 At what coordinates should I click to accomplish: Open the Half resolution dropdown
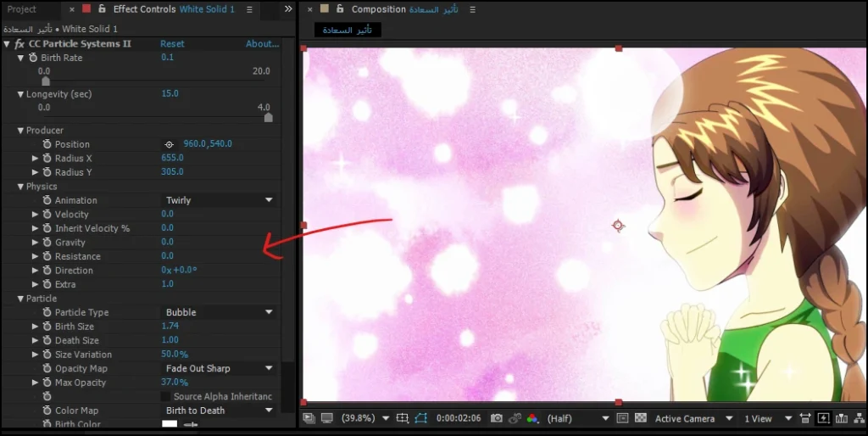coord(577,418)
